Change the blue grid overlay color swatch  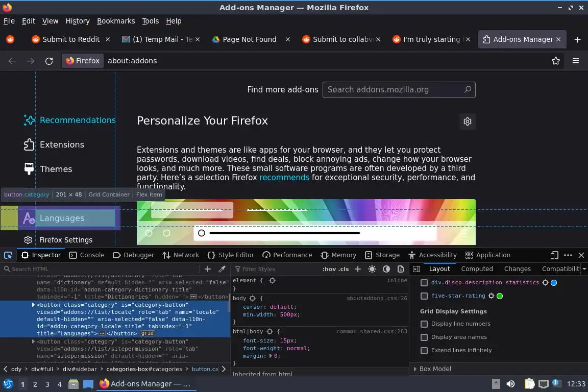[x=554, y=283]
